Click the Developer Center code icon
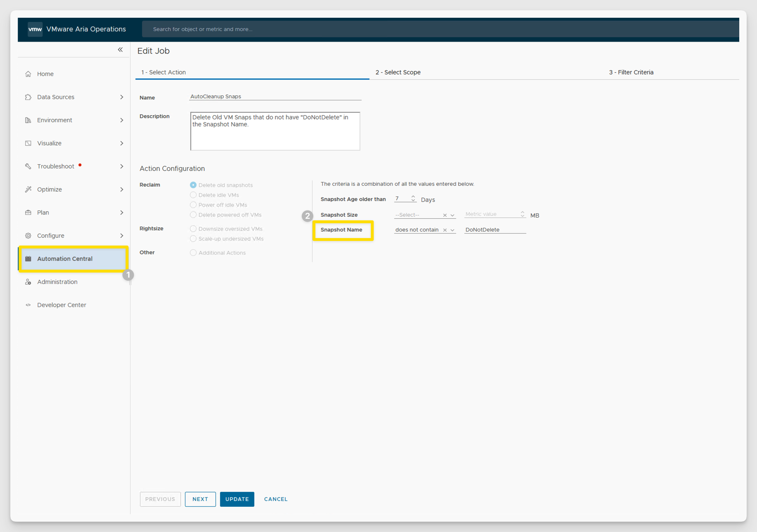The width and height of the screenshot is (757, 532). (28, 305)
